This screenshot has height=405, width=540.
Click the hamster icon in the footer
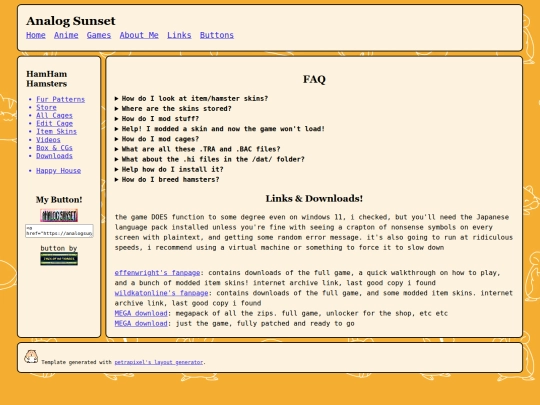coord(31,356)
